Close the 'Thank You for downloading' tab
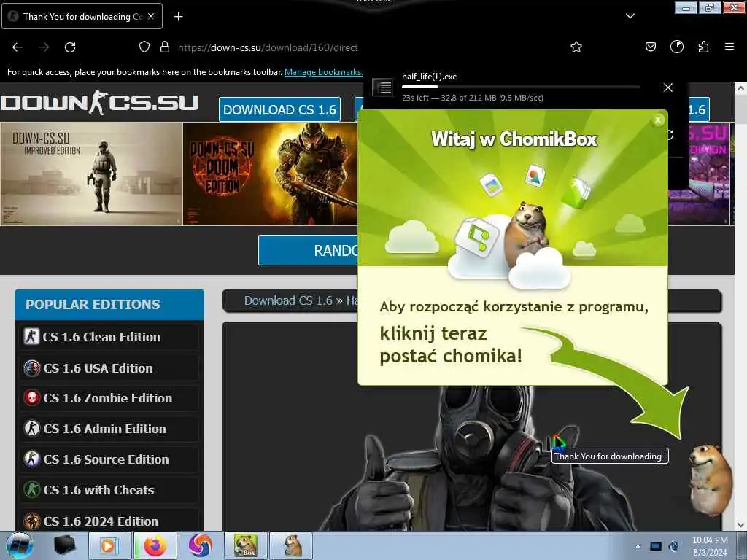 pos(151,16)
